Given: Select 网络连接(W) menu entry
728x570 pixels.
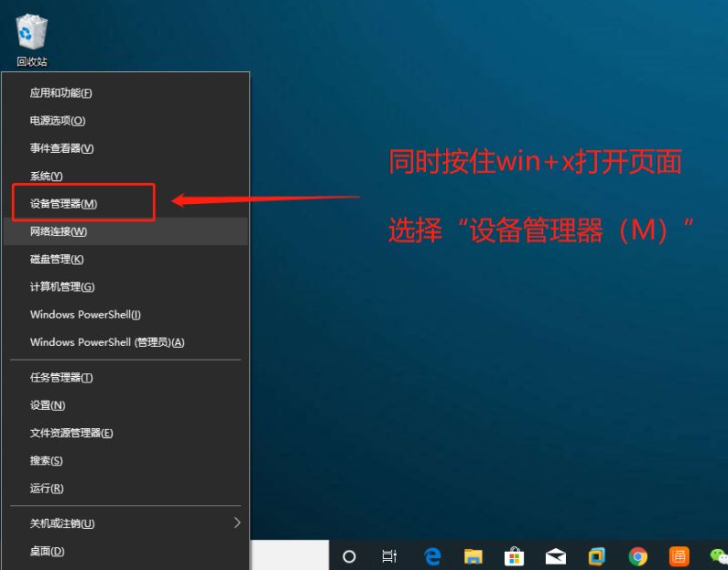Looking at the screenshot, I should (x=58, y=231).
